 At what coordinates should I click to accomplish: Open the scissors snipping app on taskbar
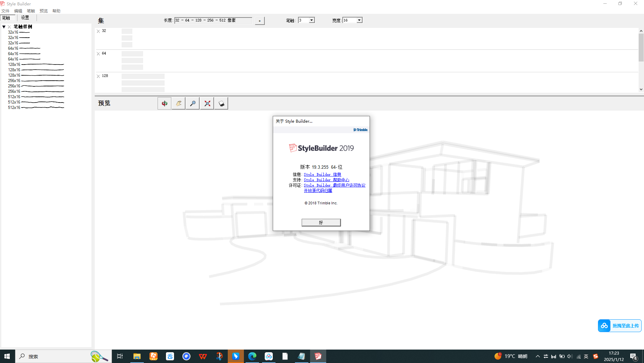coord(219,356)
